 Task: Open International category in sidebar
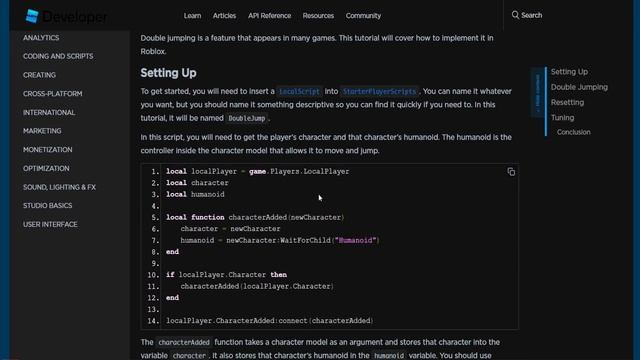click(49, 113)
